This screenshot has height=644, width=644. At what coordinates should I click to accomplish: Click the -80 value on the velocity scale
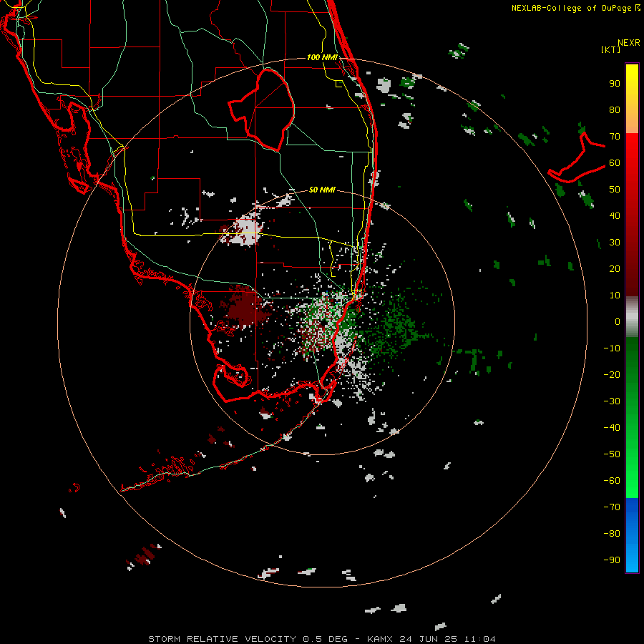612,534
